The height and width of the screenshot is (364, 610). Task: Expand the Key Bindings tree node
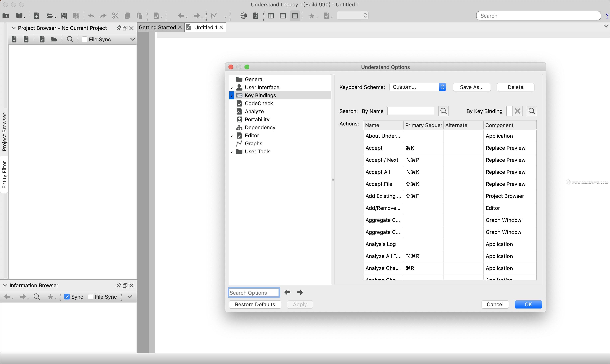pyautogui.click(x=231, y=95)
